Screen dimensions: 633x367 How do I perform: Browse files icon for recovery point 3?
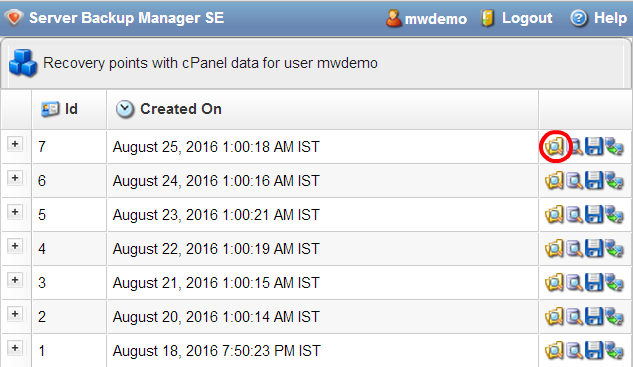554,283
